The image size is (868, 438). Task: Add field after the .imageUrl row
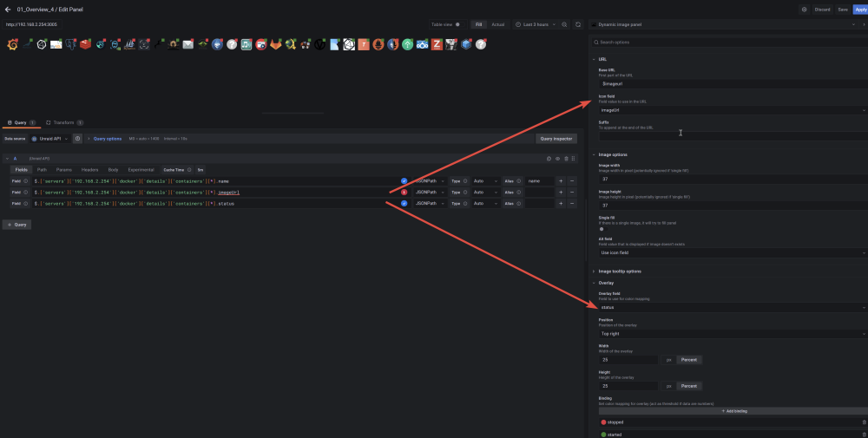point(561,193)
